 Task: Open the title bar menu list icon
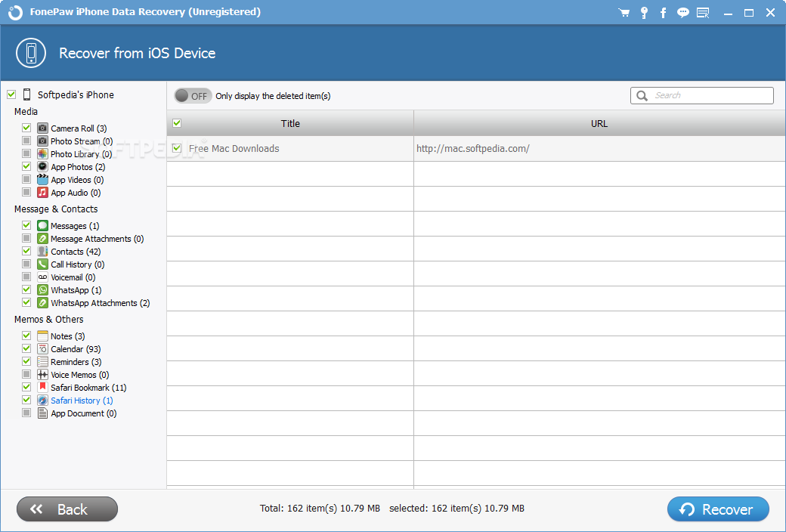(703, 13)
